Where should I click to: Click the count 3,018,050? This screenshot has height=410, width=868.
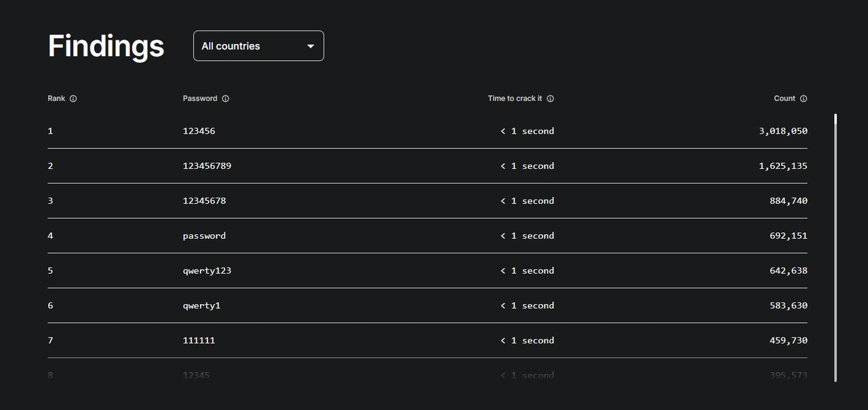click(x=783, y=131)
